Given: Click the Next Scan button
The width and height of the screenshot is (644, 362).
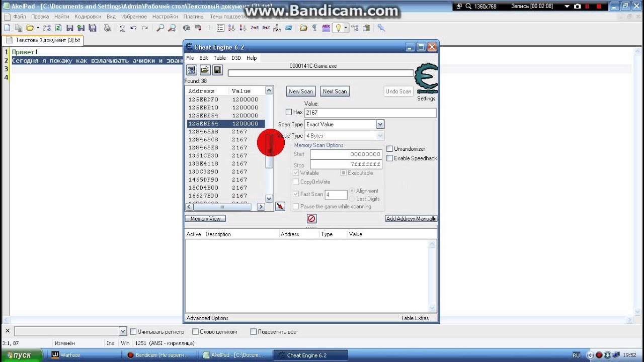Looking at the screenshot, I should coord(335,91).
